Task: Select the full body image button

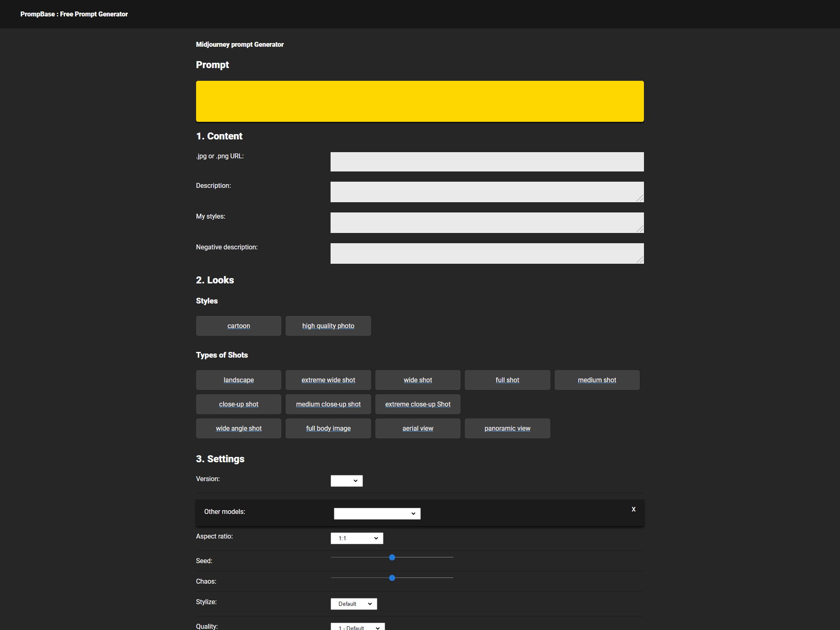Action: tap(328, 428)
